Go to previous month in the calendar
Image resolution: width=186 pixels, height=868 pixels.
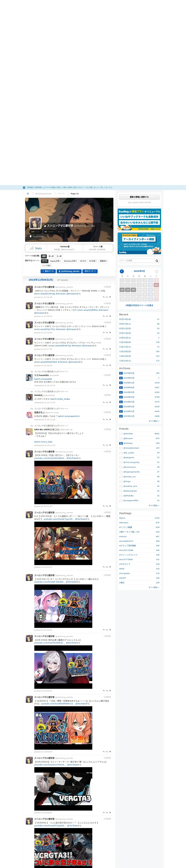pos(122,271)
